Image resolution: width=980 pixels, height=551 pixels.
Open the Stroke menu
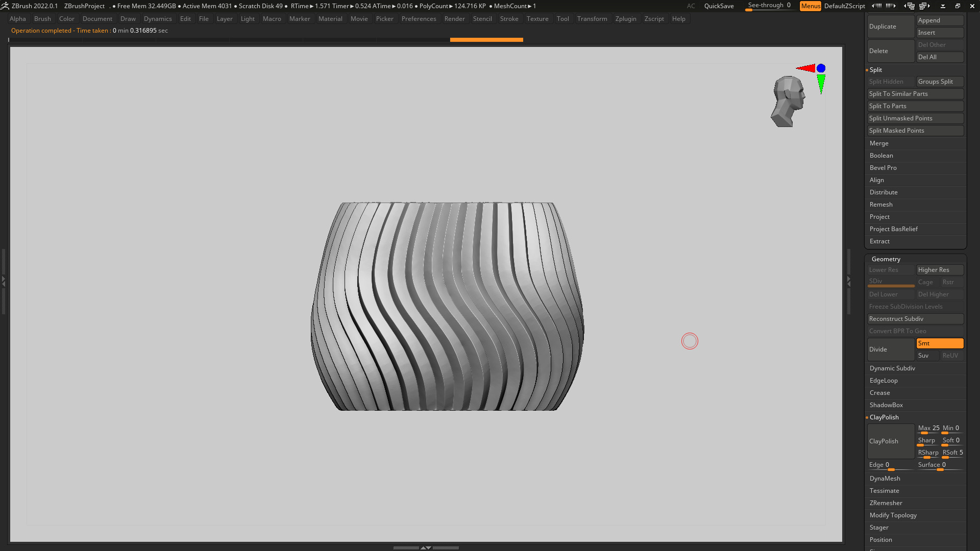(509, 19)
